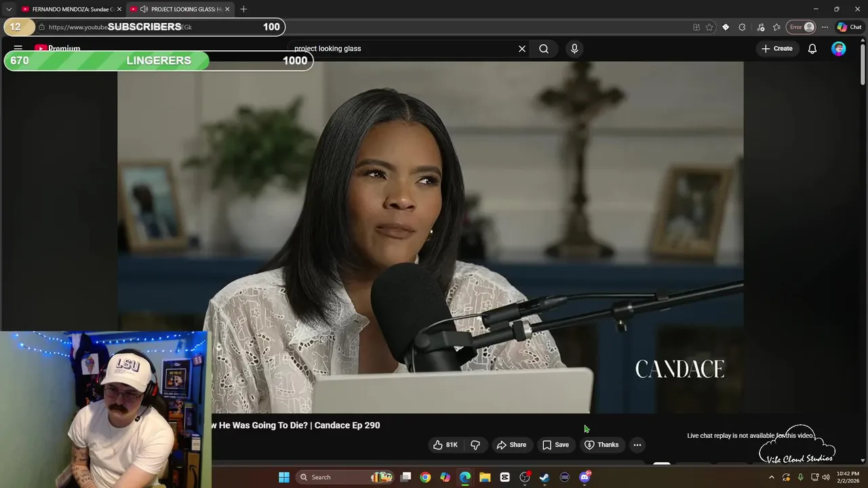Open the media control music icon
The height and width of the screenshot is (488, 868).
click(761, 27)
